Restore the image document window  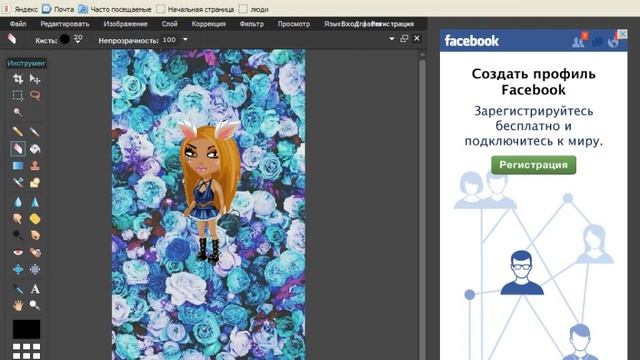click(404, 39)
